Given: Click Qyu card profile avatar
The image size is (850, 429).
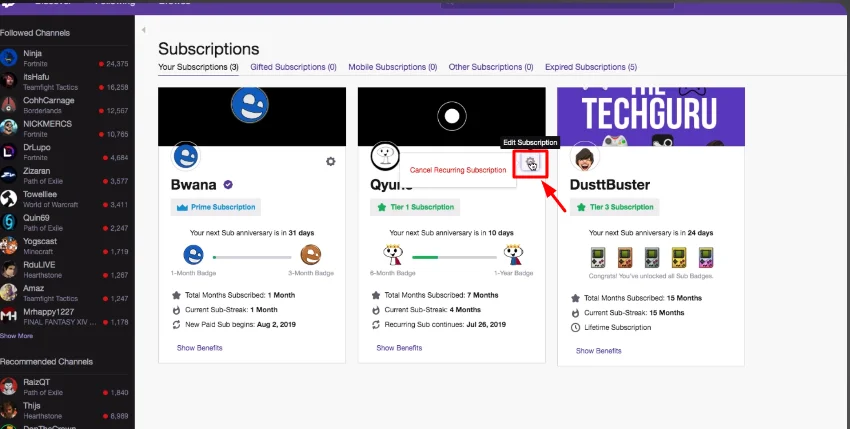Looking at the screenshot, I should [385, 155].
